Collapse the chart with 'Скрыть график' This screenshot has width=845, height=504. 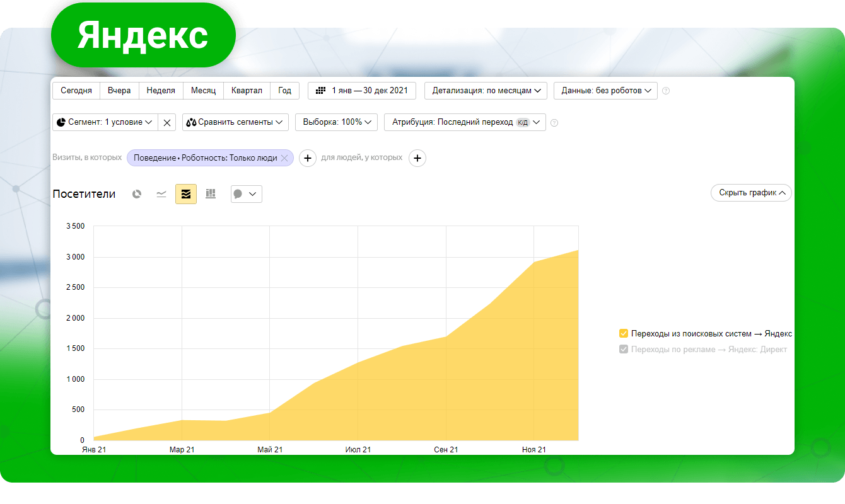pos(751,193)
